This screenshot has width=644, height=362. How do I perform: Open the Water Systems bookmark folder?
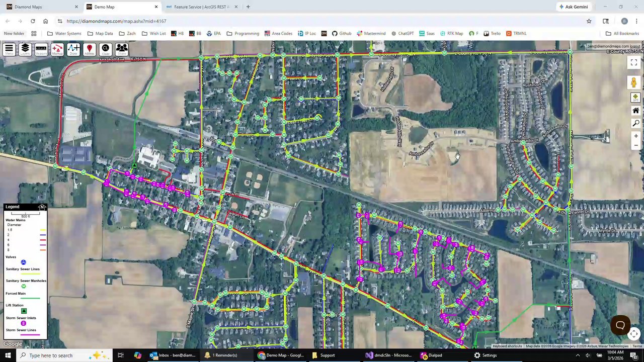coord(64,34)
